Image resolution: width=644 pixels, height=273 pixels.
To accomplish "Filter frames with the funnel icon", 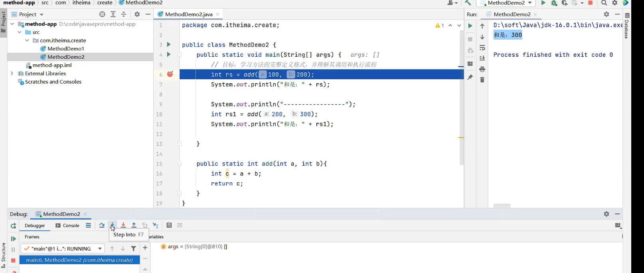I will click(134, 249).
